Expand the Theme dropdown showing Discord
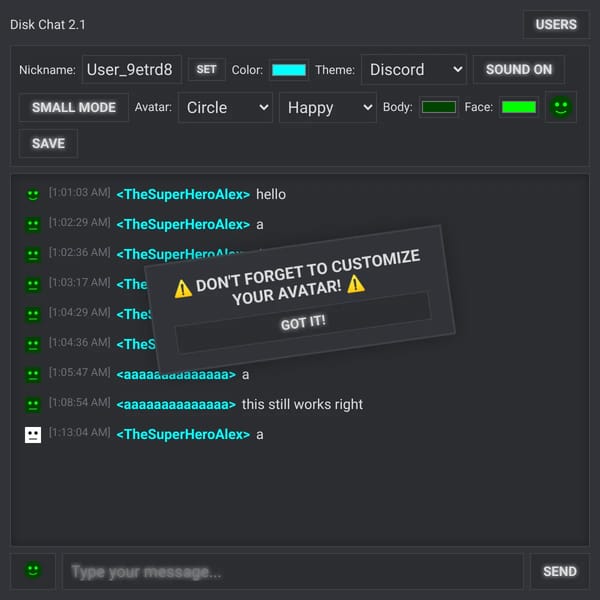Screen dimensions: 600x600 [414, 70]
